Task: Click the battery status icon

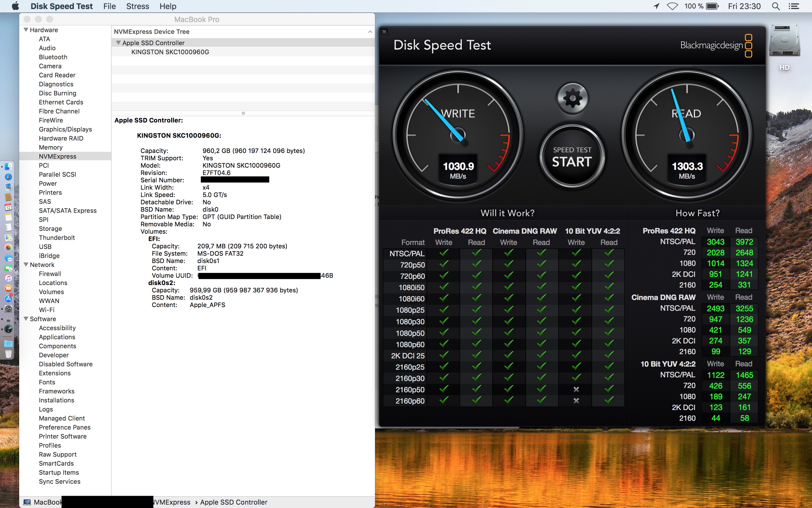Action: point(712,6)
